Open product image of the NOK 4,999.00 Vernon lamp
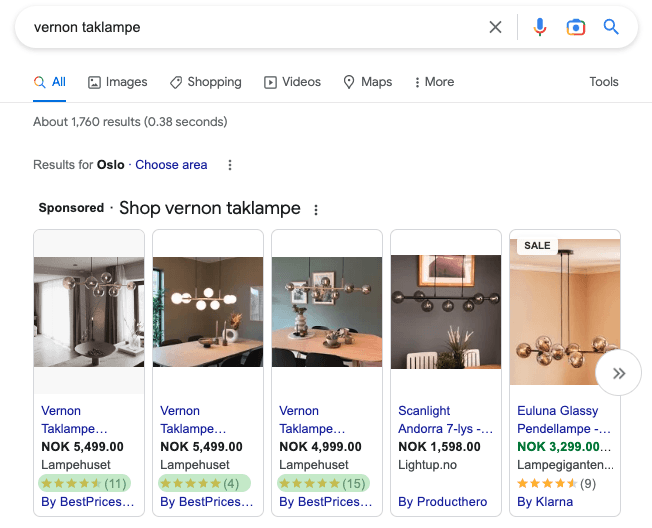This screenshot has height=528, width=652. coord(327,312)
